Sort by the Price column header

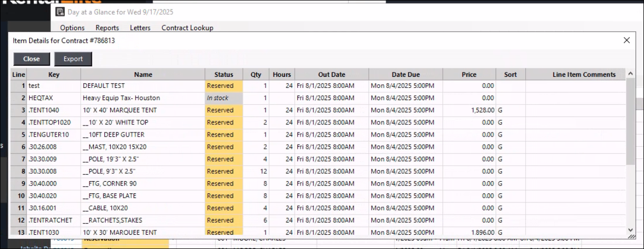tap(469, 75)
